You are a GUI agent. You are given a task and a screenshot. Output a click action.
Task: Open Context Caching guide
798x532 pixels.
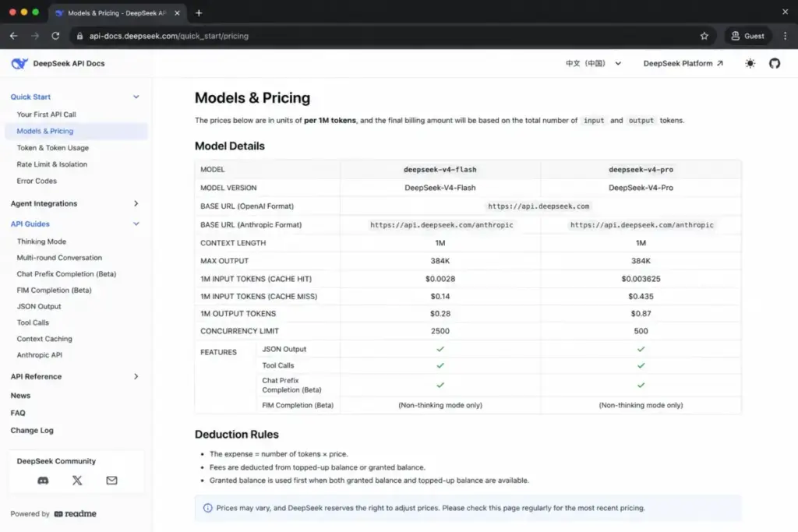point(44,339)
